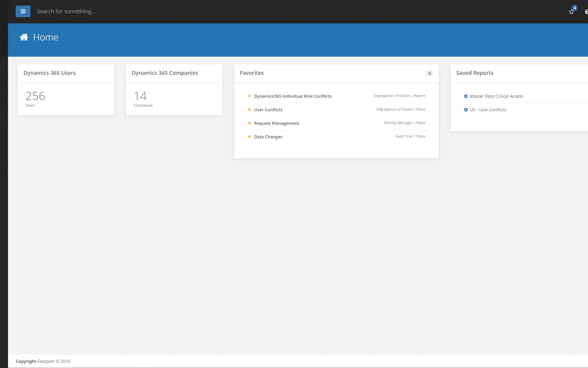Viewport: 588px width, 368px height.
Task: Open favorites star icon in top bar
Action: point(571,12)
